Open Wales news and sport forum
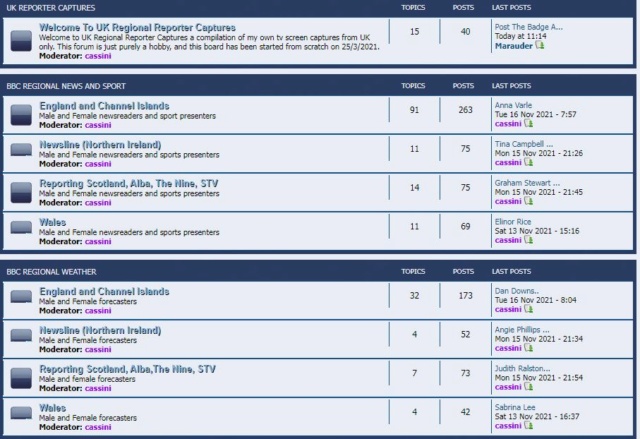The width and height of the screenshot is (640, 439). (x=52, y=222)
